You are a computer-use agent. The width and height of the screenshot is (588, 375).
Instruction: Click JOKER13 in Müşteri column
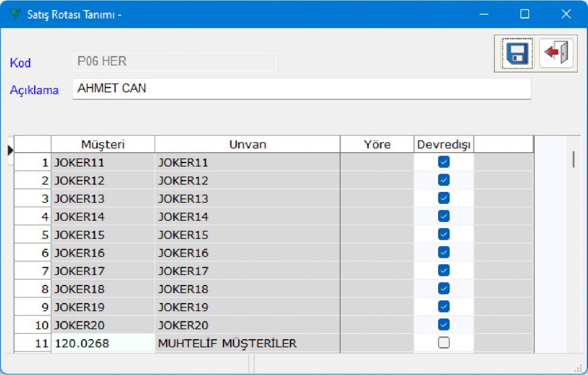[103, 198]
